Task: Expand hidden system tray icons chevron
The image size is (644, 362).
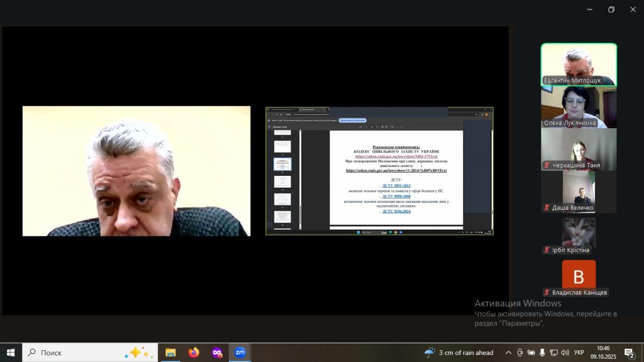Action: tap(508, 352)
